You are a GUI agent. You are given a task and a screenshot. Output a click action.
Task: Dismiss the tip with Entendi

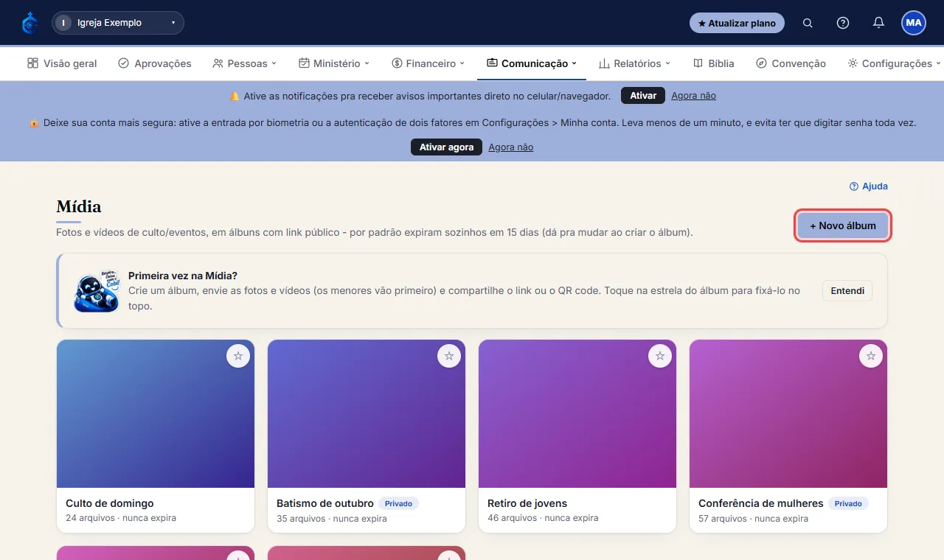[x=847, y=290]
